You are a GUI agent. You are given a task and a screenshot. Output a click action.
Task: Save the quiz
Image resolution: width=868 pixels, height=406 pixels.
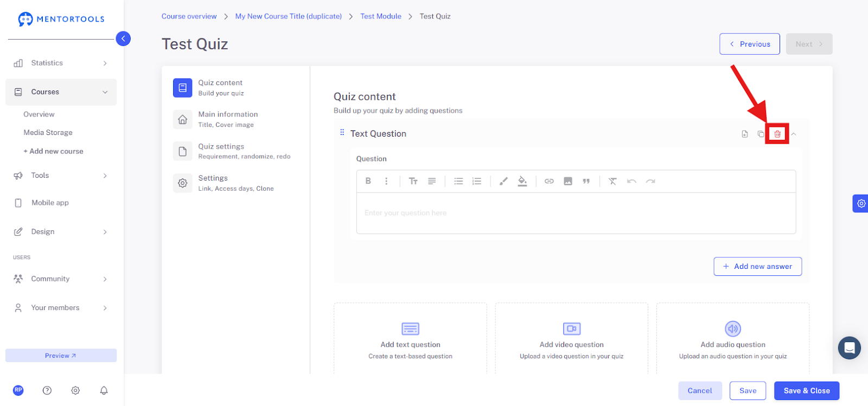tap(748, 390)
